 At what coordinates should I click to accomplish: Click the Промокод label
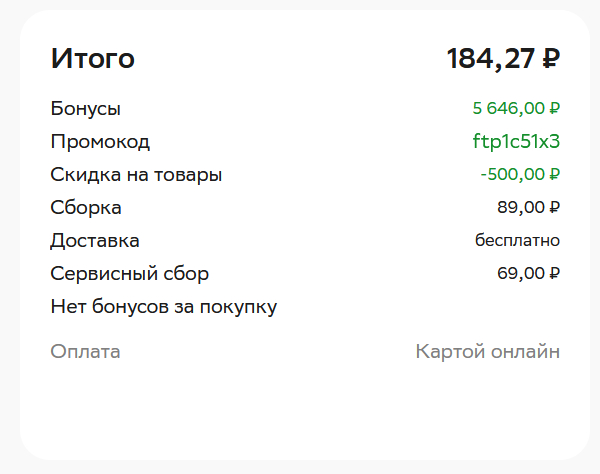pyautogui.click(x=100, y=141)
